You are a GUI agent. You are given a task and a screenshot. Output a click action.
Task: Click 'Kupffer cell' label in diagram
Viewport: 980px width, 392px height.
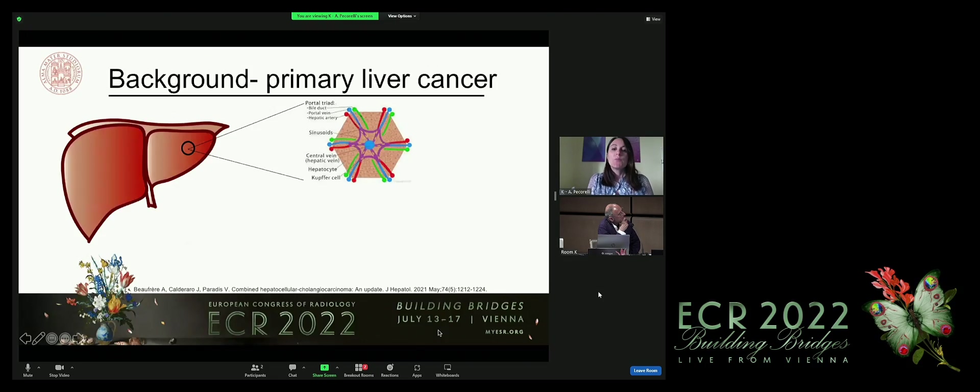point(326,178)
